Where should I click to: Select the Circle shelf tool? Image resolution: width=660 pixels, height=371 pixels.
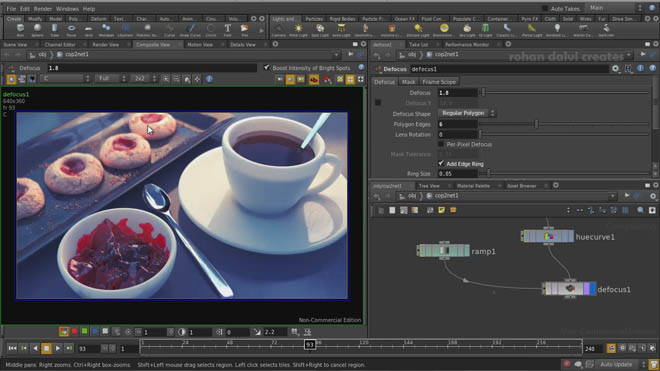[x=210, y=30]
